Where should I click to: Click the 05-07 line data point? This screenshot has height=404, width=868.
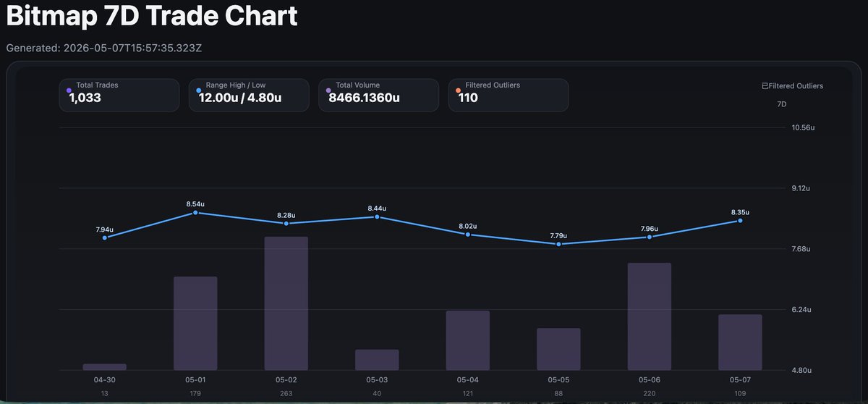click(x=740, y=221)
